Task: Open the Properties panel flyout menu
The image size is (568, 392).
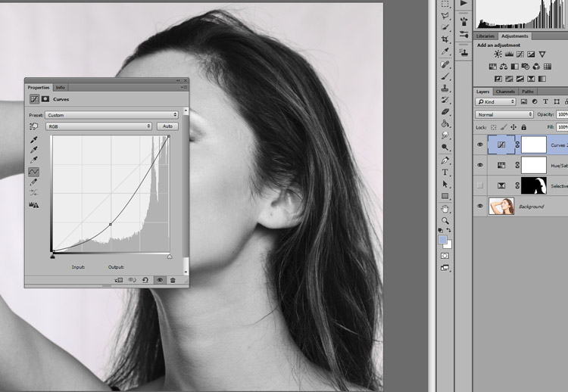Action: point(184,88)
